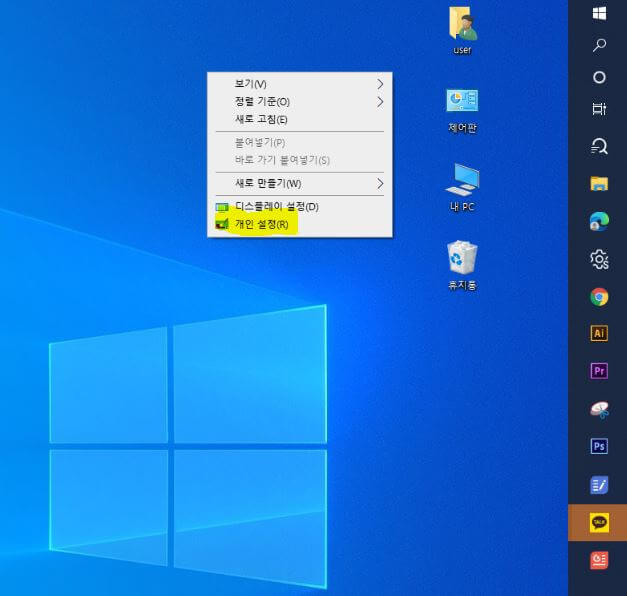Open 디스플레이 설정(D) from context menu
The height and width of the screenshot is (596, 627).
click(300, 207)
